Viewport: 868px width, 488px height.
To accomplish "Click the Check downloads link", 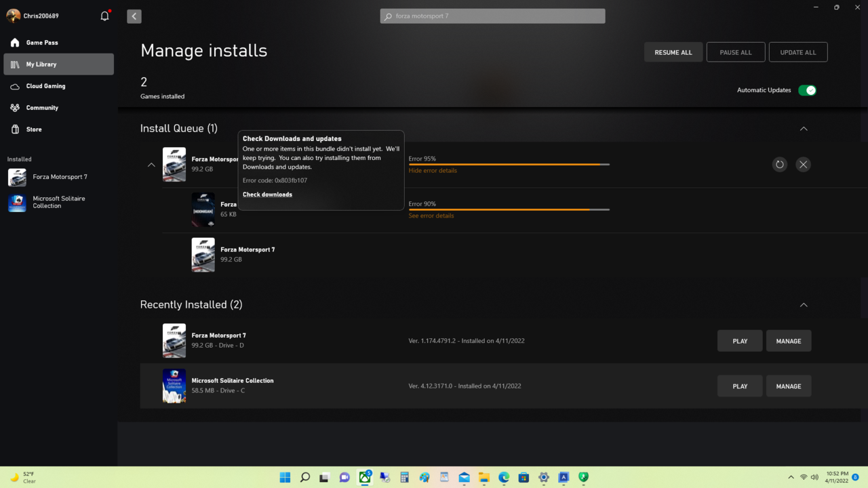I will click(x=267, y=195).
